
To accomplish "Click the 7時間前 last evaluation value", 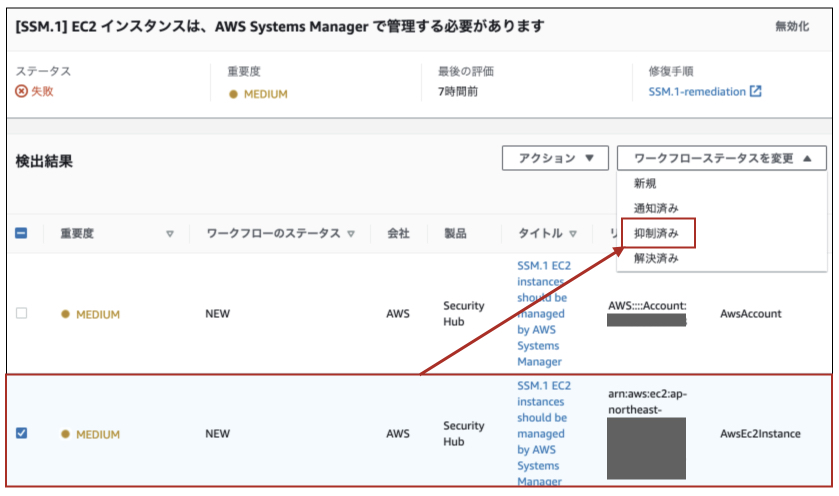I will click(x=457, y=91).
